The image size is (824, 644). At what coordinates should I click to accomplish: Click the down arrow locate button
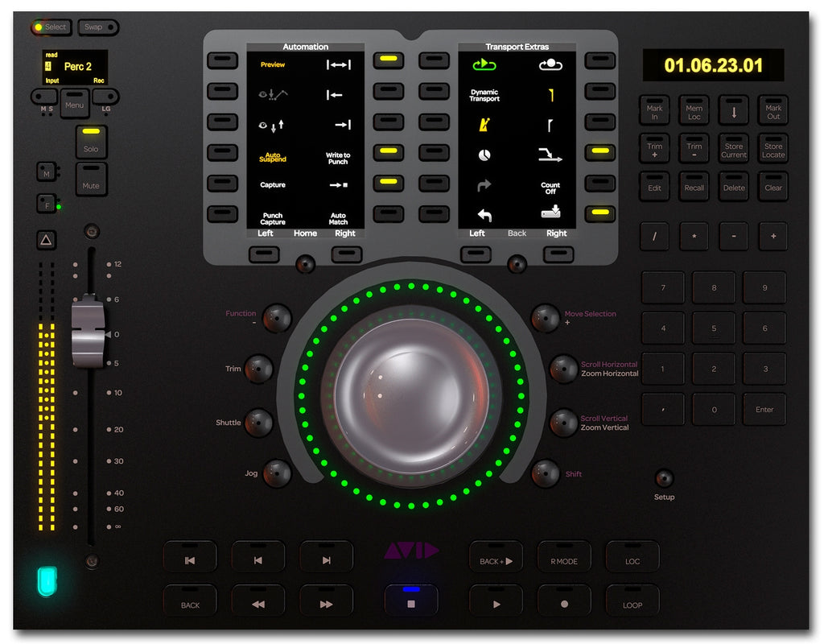click(734, 109)
